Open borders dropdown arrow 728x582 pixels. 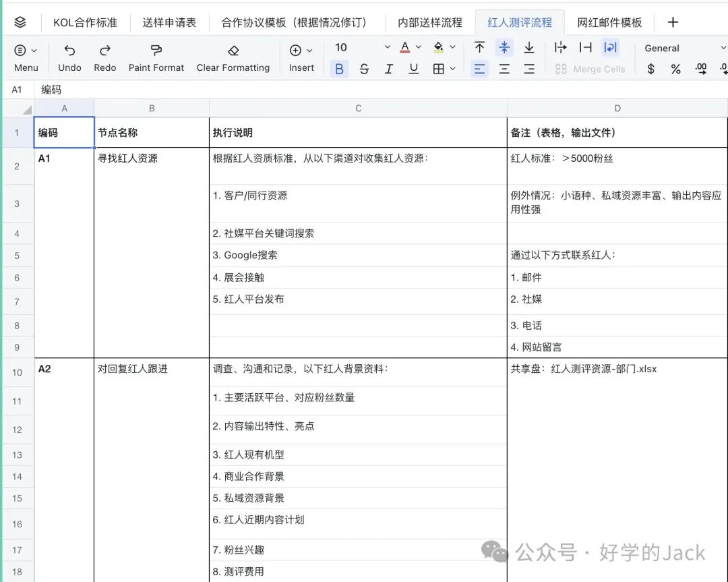[x=452, y=69]
